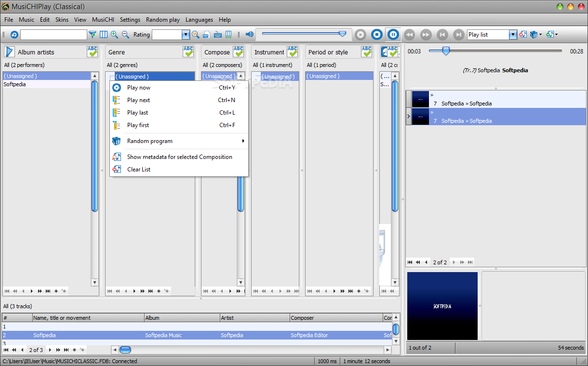
Task: Toggle the ABC check on Genre header
Action: coord(188,52)
